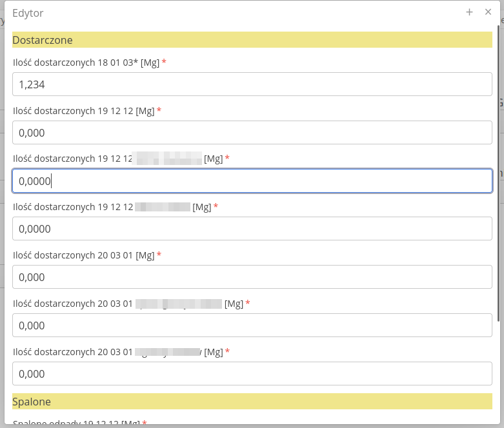Screen dimensions: 504x428
Task: Click the active 0,0000 field with text cursor
Action: (252, 181)
